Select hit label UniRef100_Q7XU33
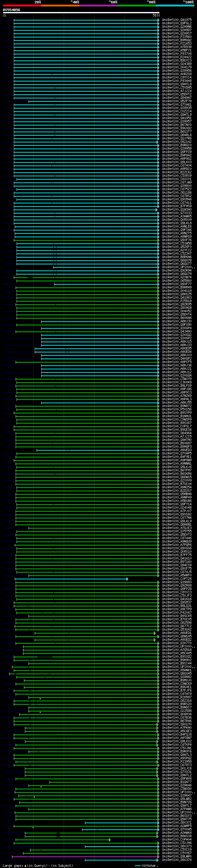The height and width of the screenshot is (868, 197). [x=176, y=213]
